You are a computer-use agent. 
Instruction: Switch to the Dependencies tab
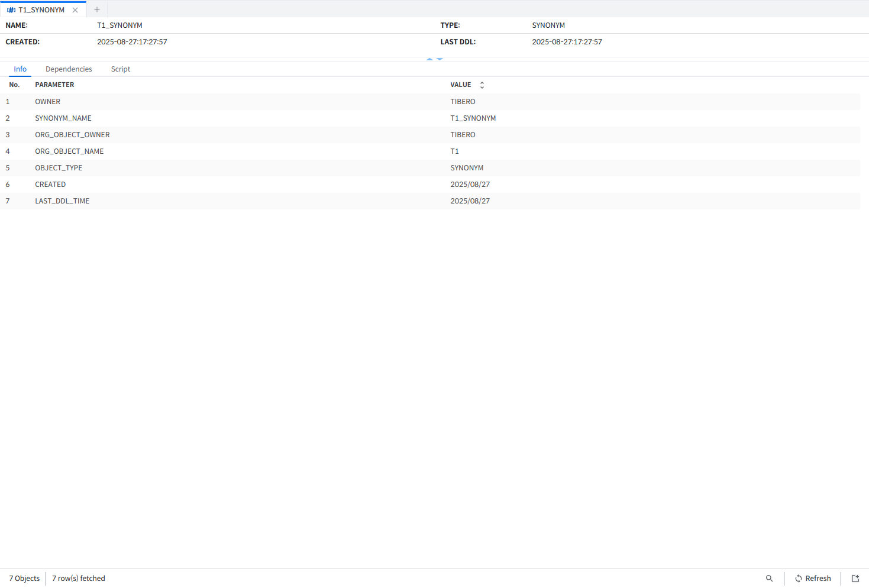(x=69, y=69)
